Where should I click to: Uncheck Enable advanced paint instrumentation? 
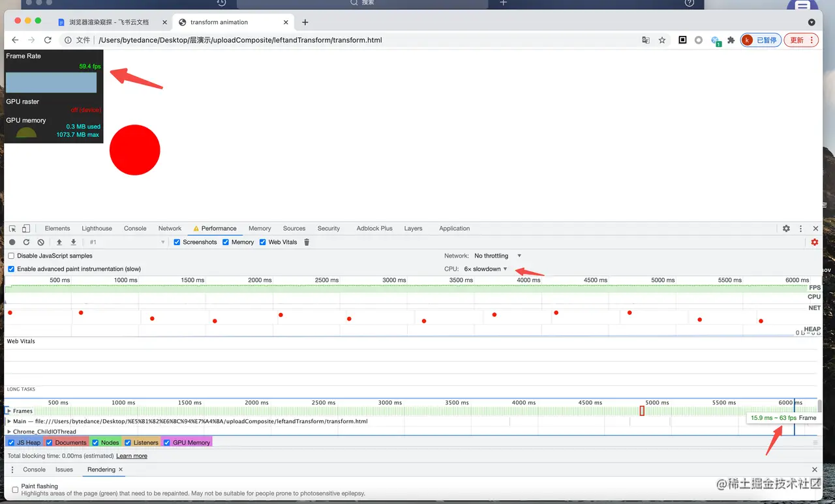tap(11, 269)
